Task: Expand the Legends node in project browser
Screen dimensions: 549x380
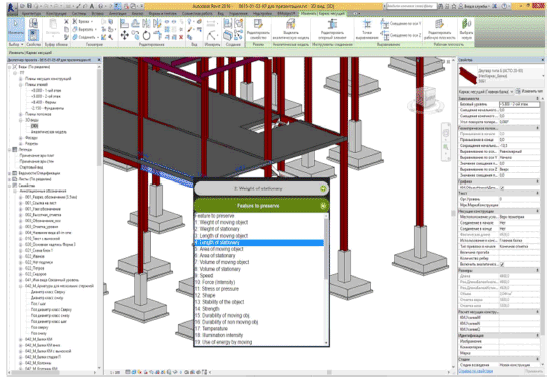Action: 10,150
